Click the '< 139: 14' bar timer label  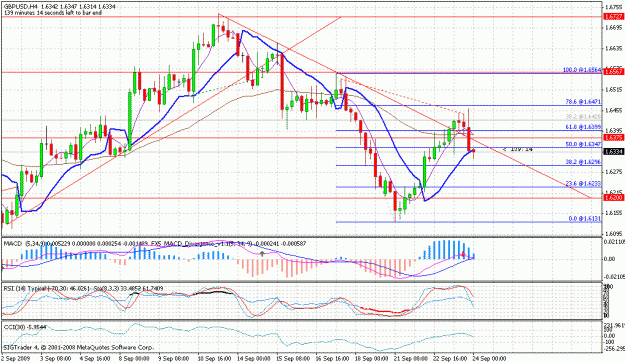(517, 149)
